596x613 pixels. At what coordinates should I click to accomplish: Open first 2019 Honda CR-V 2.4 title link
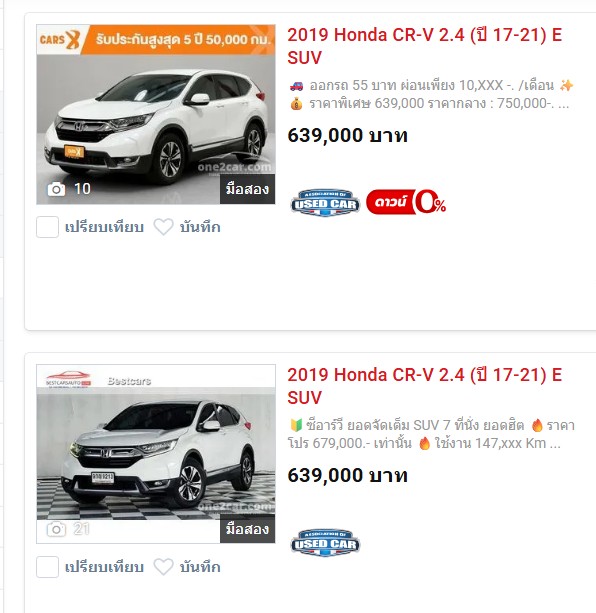tap(424, 46)
